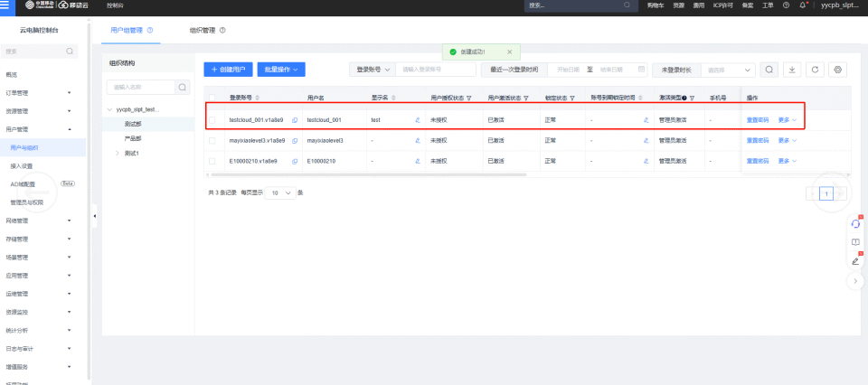This screenshot has width=868, height=385.
Task: Open the documentation book icon on right
Action: (855, 242)
